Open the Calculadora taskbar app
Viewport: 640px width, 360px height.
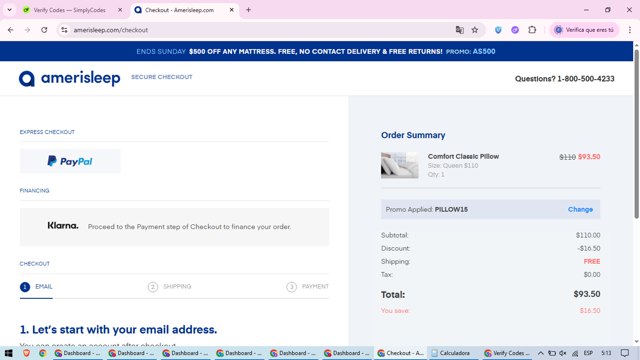tap(451, 353)
